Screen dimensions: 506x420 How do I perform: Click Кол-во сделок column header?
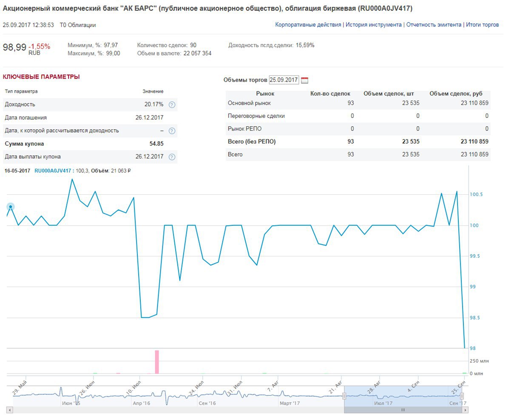[x=330, y=94]
